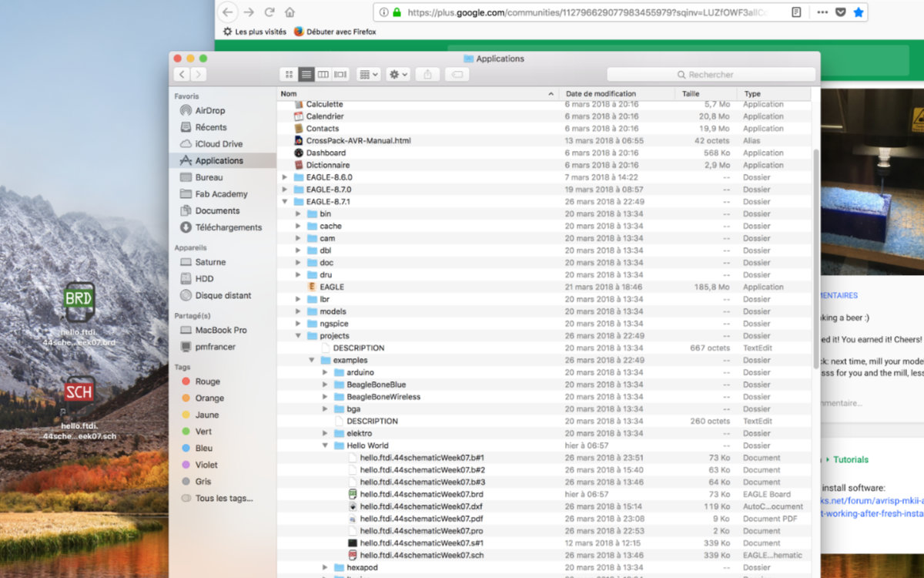Expand the lbr folder
This screenshot has width=924, height=578.
click(299, 299)
